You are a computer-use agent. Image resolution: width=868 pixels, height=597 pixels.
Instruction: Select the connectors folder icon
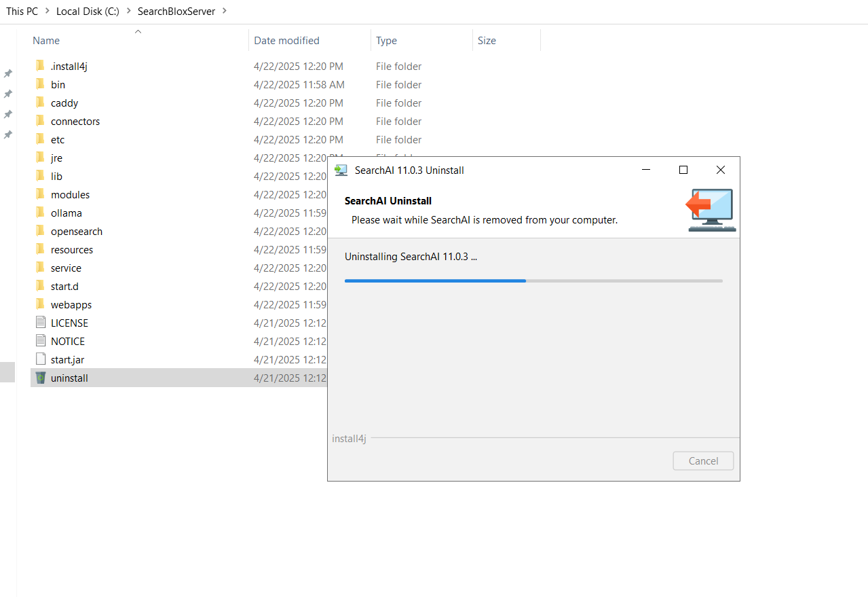(x=40, y=121)
